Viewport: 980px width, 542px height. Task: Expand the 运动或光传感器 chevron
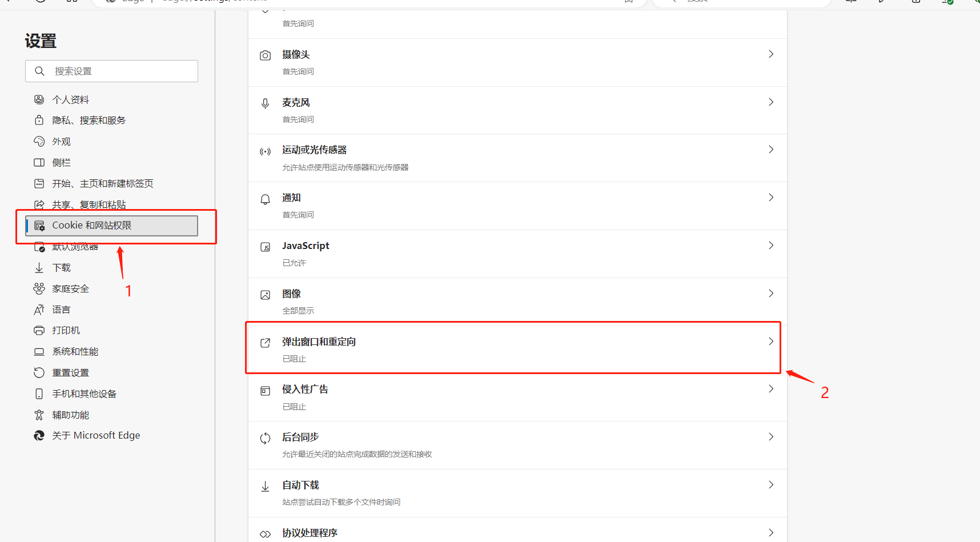(x=771, y=150)
